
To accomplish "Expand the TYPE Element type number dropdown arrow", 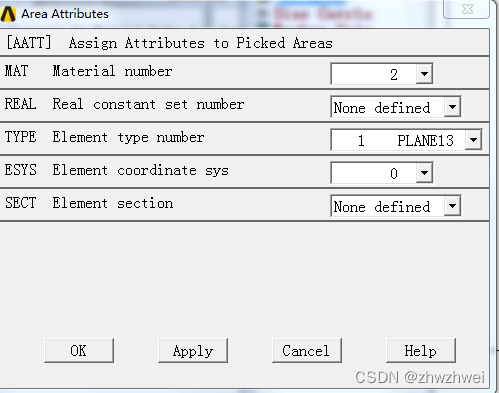I will pyautogui.click(x=473, y=140).
